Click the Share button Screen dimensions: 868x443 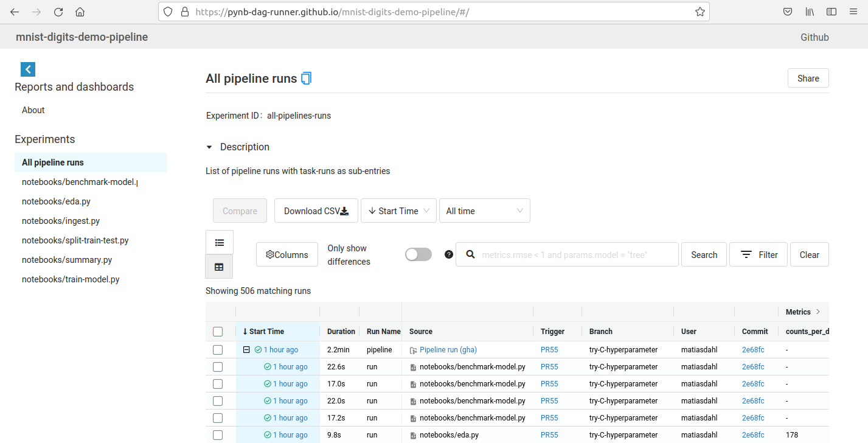point(808,78)
